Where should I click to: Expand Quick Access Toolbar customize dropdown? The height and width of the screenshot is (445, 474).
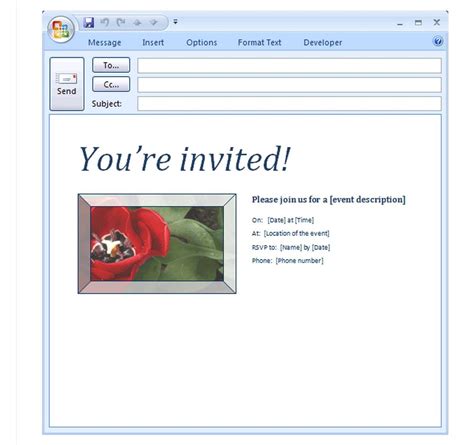pos(175,22)
